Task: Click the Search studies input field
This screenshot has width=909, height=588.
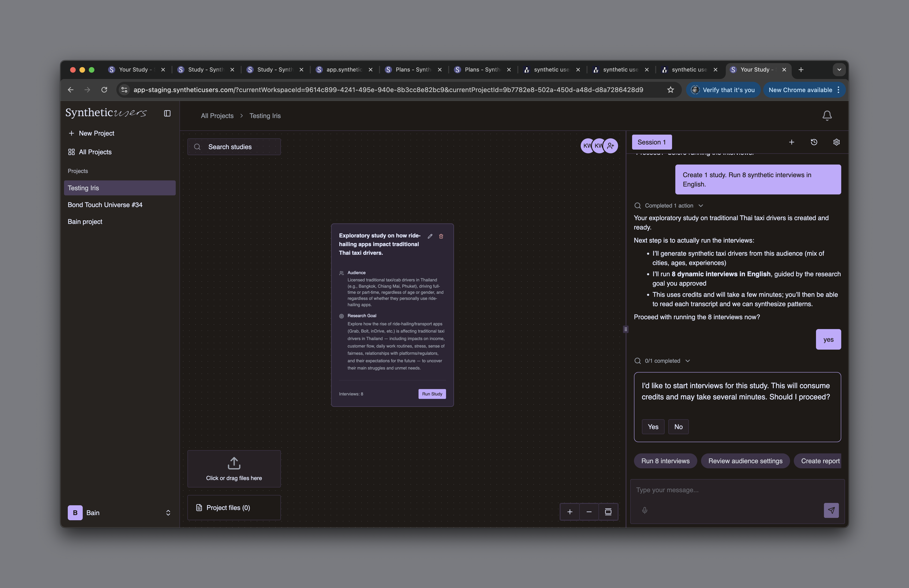Action: click(x=234, y=147)
